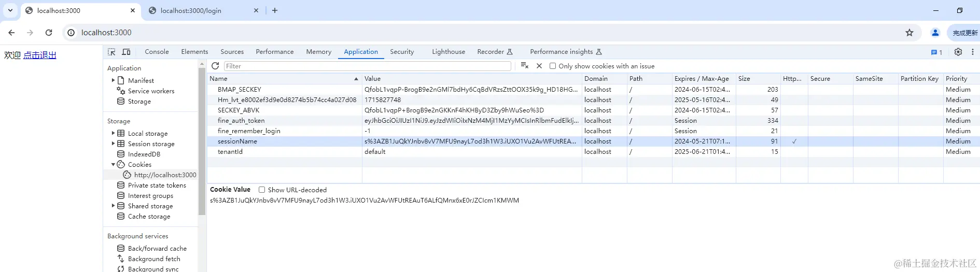The width and height of the screenshot is (980, 272).
Task: Close the localhost:3000/login tab
Action: click(256, 10)
